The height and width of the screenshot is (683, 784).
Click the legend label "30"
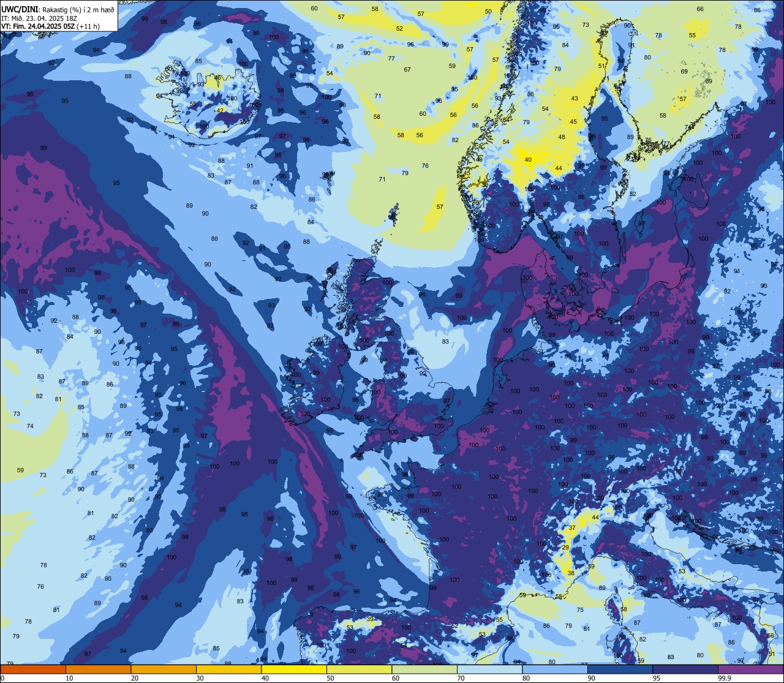(200, 678)
